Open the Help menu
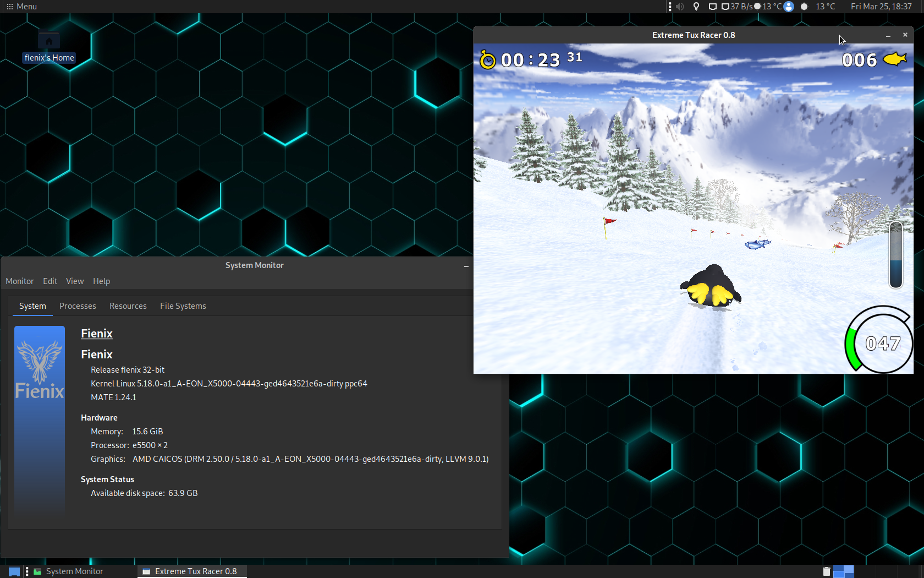Image resolution: width=924 pixels, height=578 pixels. pyautogui.click(x=101, y=281)
